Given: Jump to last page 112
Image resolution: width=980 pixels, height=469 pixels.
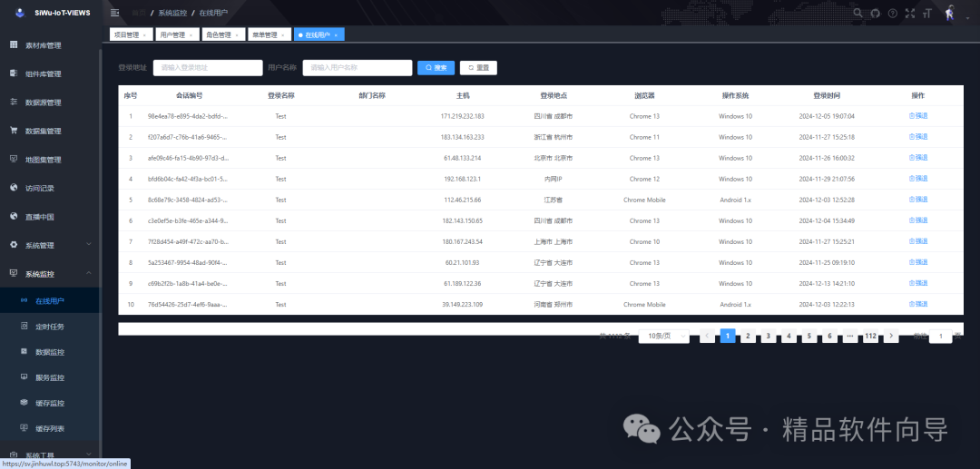Looking at the screenshot, I should coord(870,336).
